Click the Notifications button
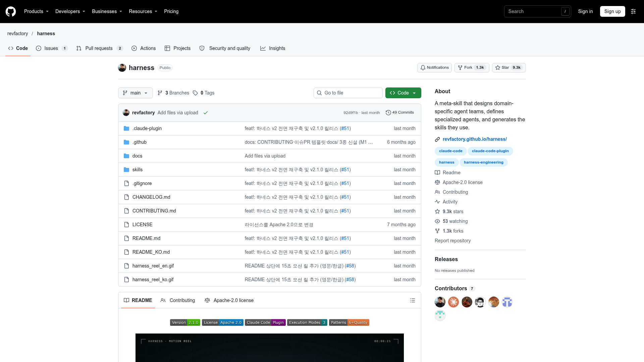Image resolution: width=644 pixels, height=362 pixels. [x=434, y=68]
